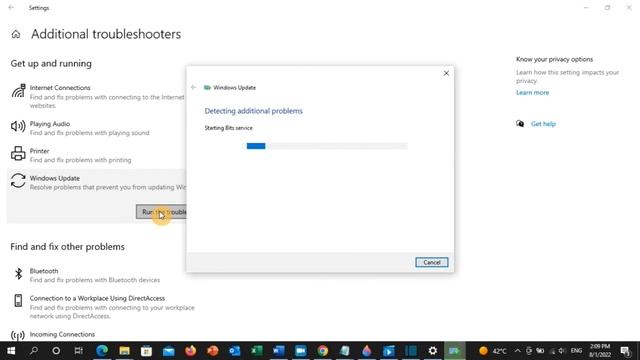Open File Explorer from taskbar
The height and width of the screenshot is (360, 640).
124,351
